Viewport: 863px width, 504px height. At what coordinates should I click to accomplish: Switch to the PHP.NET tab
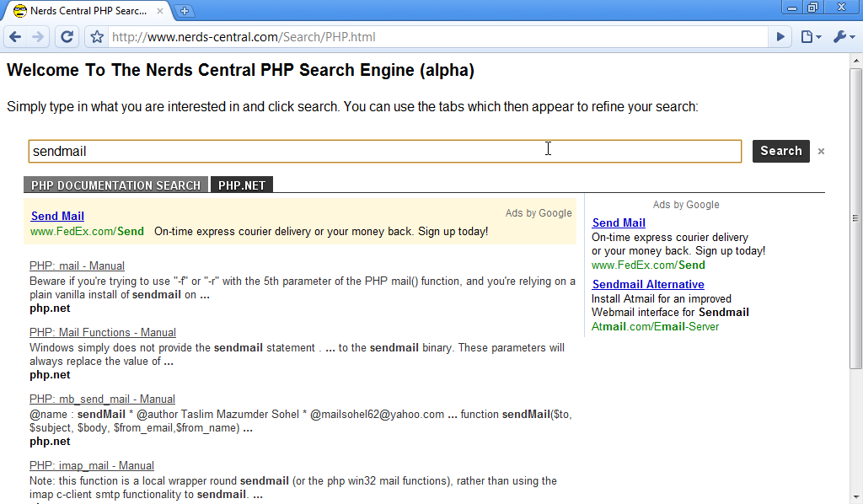[x=241, y=184]
